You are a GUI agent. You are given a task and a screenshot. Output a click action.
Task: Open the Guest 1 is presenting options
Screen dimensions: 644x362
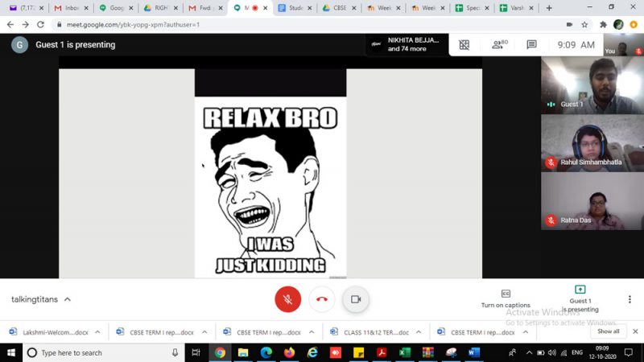(580, 299)
